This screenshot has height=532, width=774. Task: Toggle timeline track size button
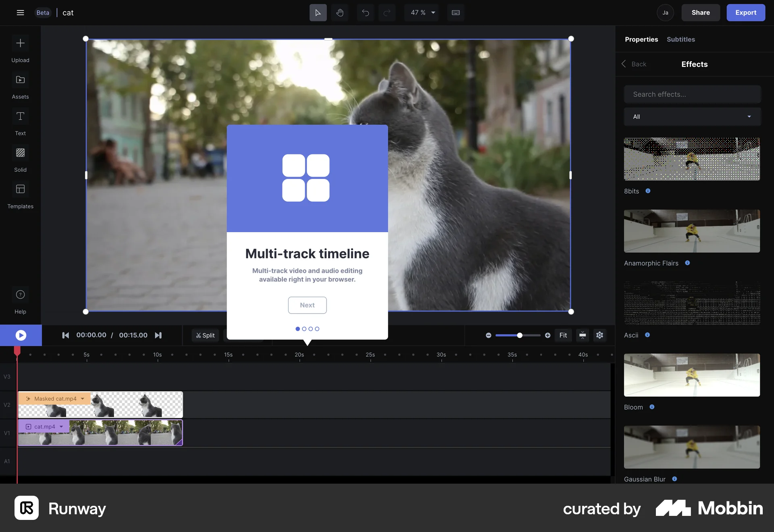click(x=583, y=335)
